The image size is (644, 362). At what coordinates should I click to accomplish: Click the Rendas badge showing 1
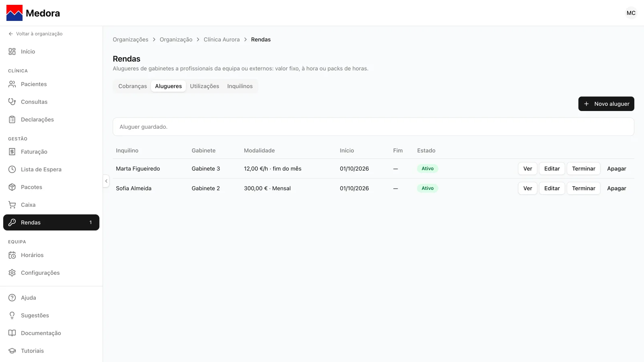pos(91,222)
